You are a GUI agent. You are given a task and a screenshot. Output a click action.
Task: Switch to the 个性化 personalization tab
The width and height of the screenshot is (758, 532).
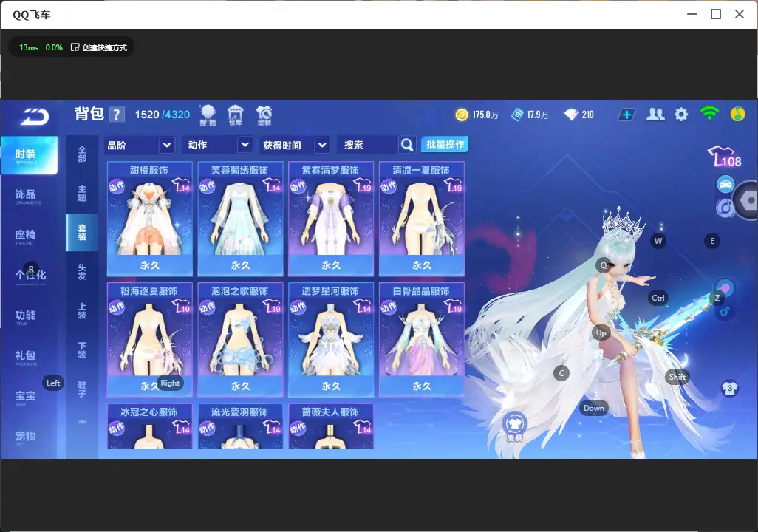point(29,276)
